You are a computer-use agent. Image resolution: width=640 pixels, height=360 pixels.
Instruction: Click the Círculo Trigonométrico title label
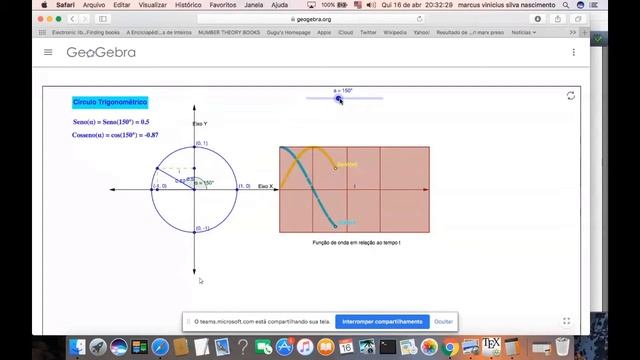click(110, 102)
